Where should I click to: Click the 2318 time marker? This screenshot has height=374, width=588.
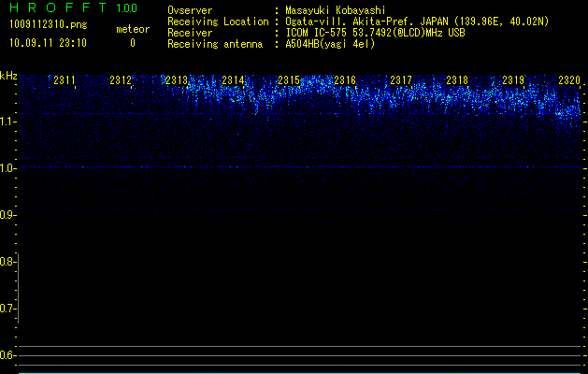click(x=457, y=80)
